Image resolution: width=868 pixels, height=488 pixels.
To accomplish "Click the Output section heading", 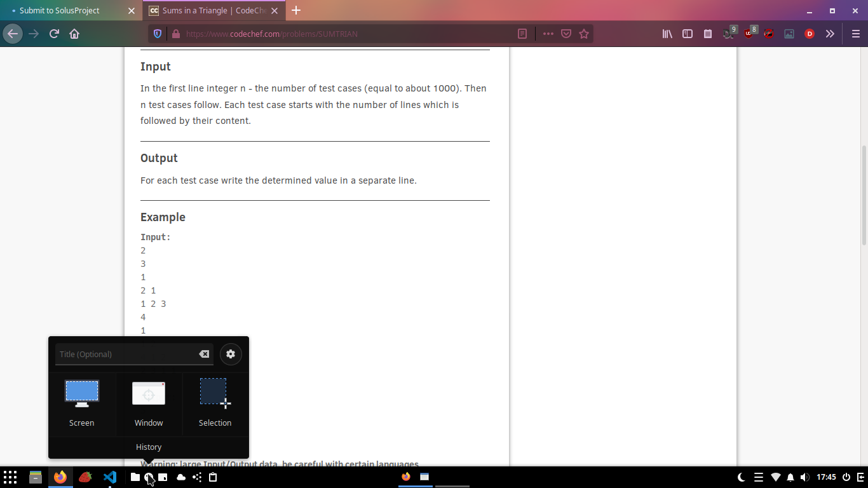I will (159, 158).
